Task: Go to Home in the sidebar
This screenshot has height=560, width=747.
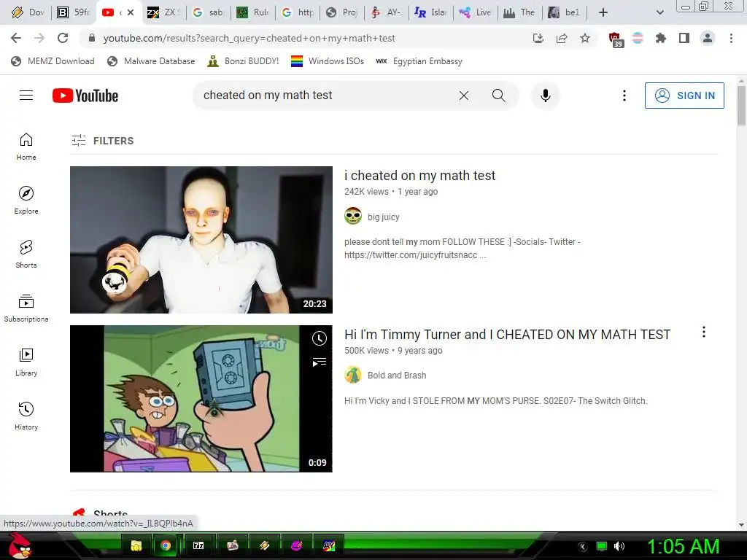Action: click(x=26, y=146)
